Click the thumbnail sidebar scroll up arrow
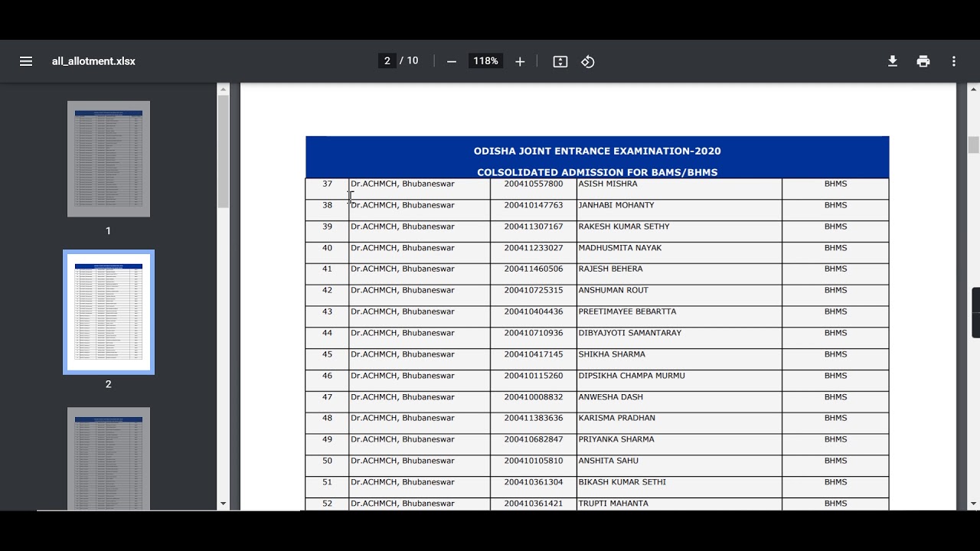This screenshot has height=551, width=980. [224, 89]
